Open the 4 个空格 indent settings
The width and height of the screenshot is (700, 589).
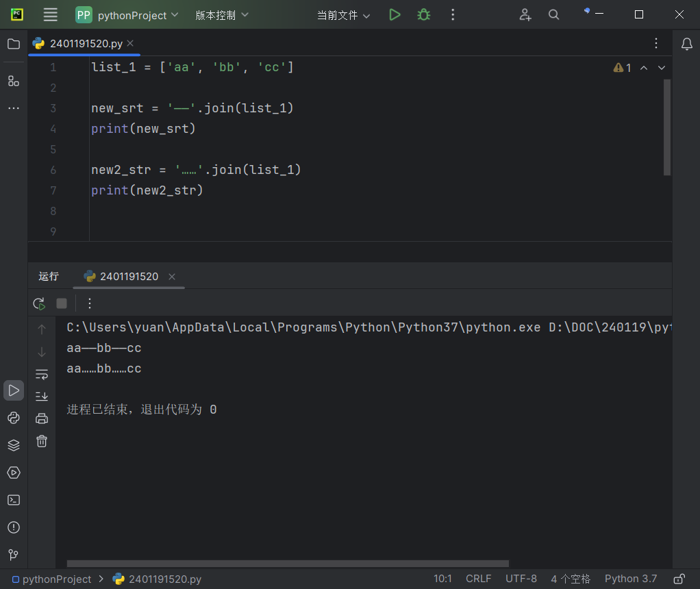(x=571, y=579)
